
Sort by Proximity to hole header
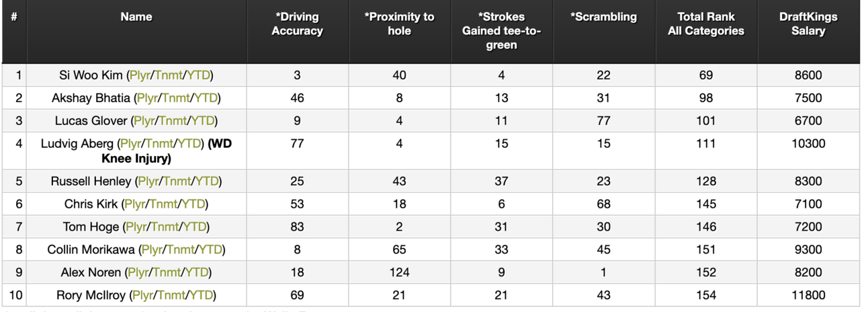tap(399, 24)
